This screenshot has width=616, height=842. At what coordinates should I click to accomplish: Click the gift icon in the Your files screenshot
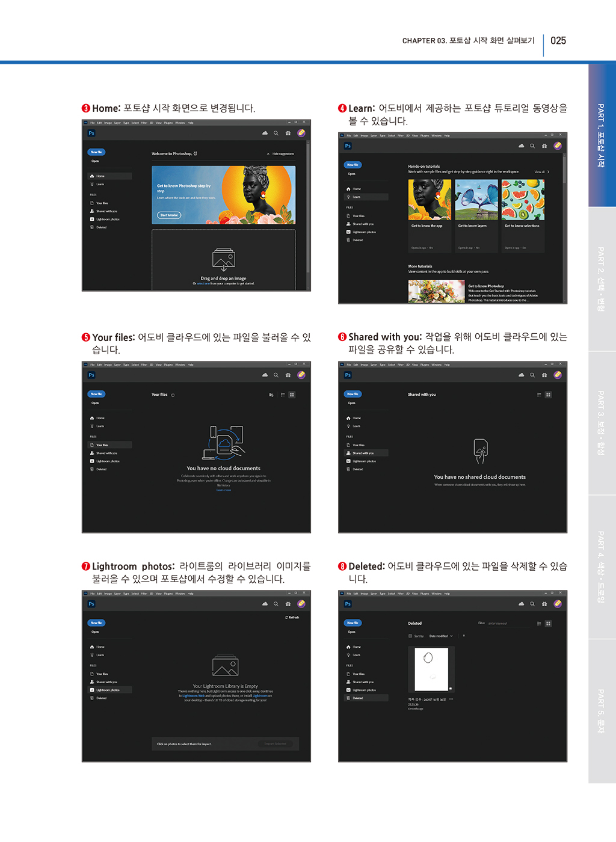[288, 375]
